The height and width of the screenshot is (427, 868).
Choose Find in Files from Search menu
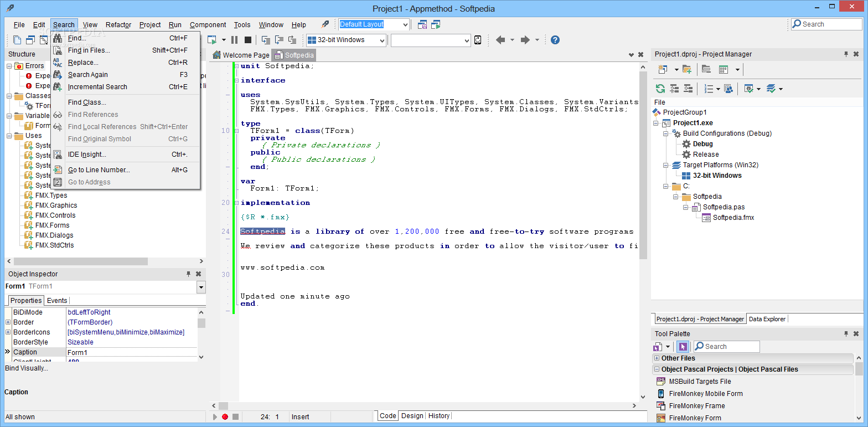(125, 50)
